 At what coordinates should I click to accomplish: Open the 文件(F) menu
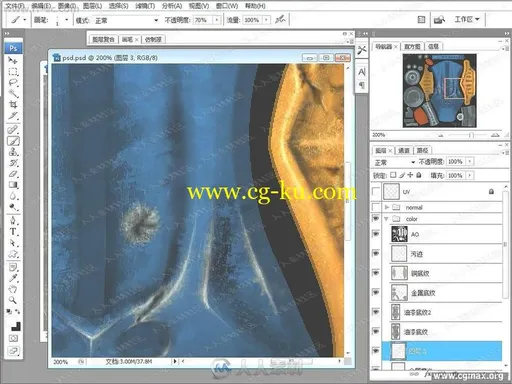(x=15, y=6)
